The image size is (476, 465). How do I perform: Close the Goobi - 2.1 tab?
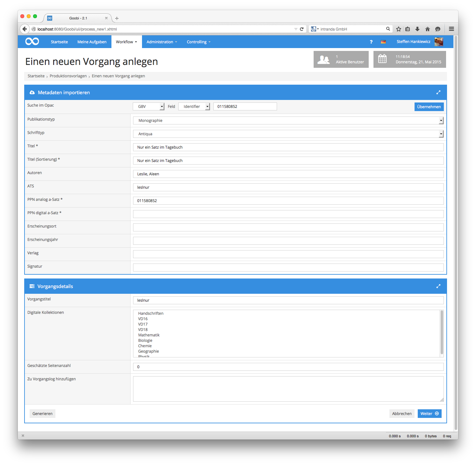click(x=106, y=18)
